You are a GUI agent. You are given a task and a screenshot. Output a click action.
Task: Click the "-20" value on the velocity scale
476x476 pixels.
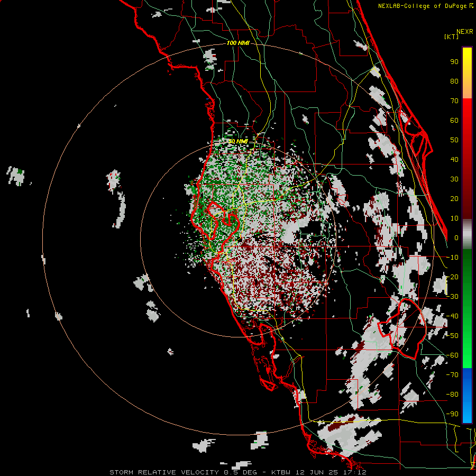(452, 277)
